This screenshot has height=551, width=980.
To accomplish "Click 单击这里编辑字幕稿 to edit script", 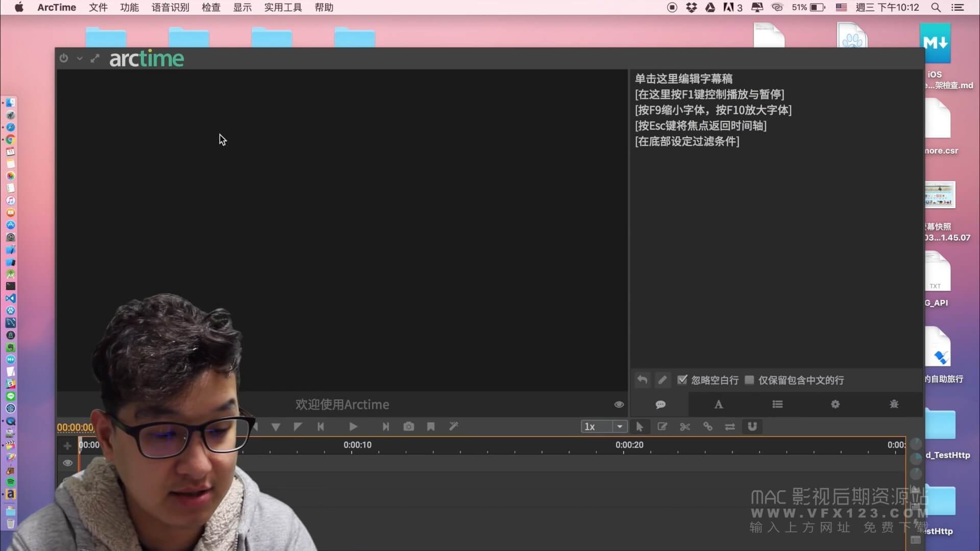I will [x=683, y=79].
